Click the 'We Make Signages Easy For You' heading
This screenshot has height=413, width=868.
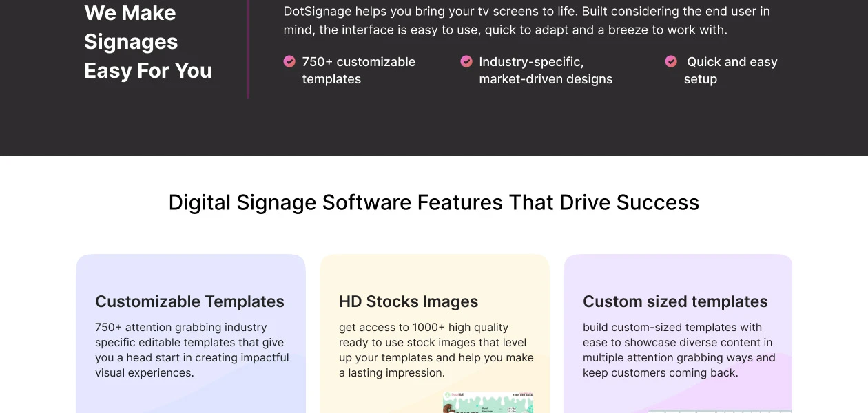(x=147, y=42)
